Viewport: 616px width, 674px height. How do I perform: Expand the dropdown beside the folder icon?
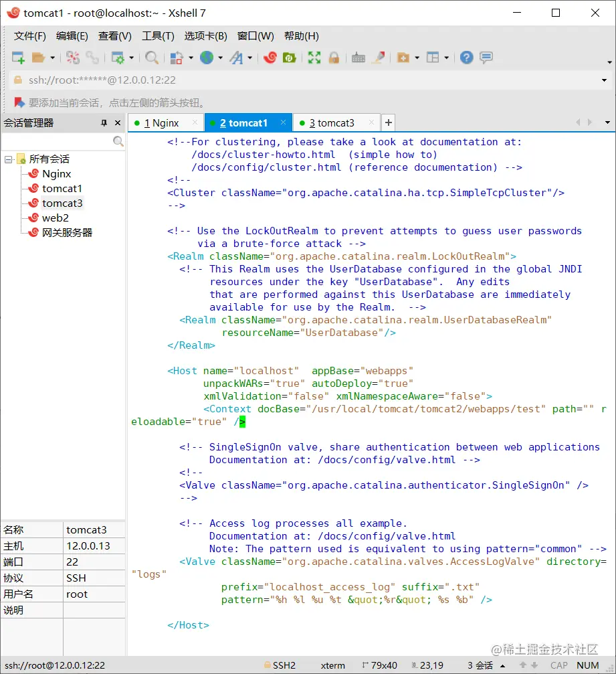point(417,58)
